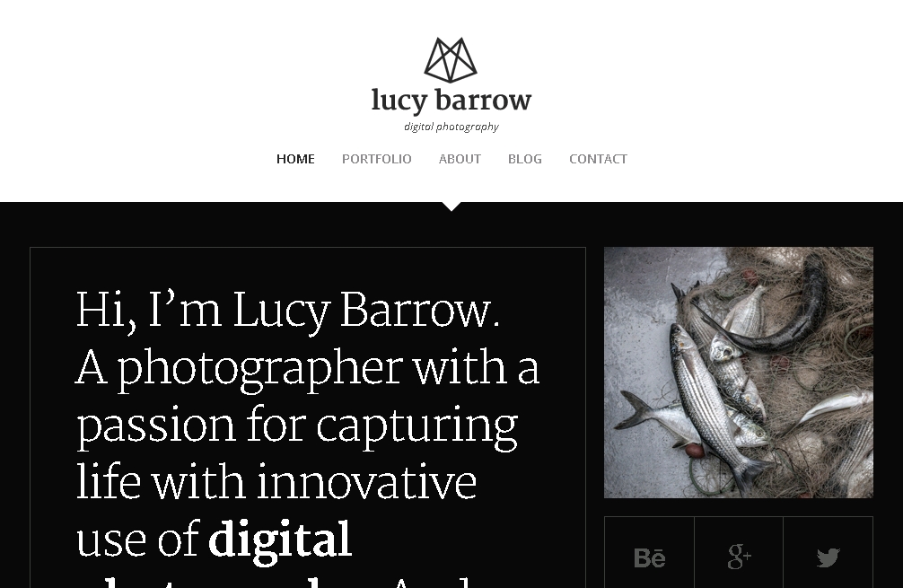Click the 'use of' text before digital
The height and width of the screenshot is (588, 903).
point(137,540)
